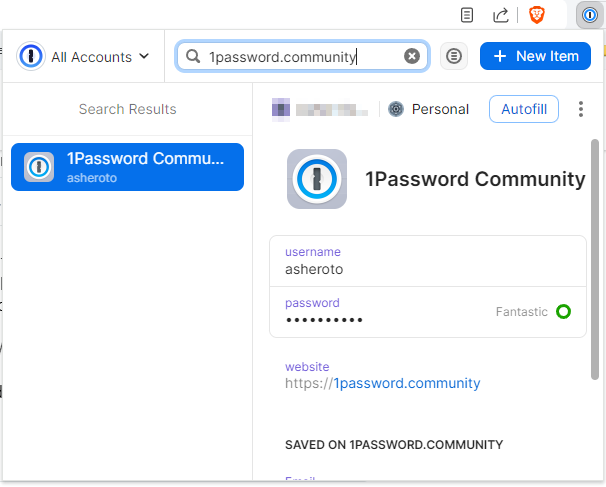This screenshot has height=487, width=606.
Task: Click the chevron next to All Accounts
Action: click(x=144, y=56)
